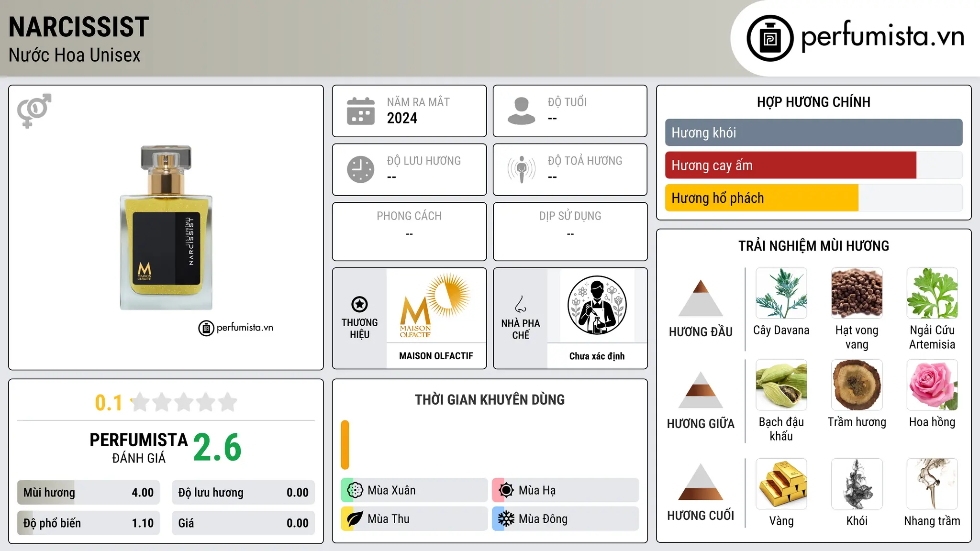Click the Mùa Xuân flower icon
980x551 pixels.
(x=355, y=490)
